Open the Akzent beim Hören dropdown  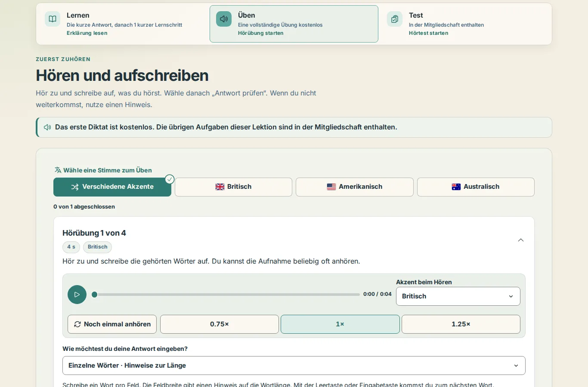click(x=458, y=296)
